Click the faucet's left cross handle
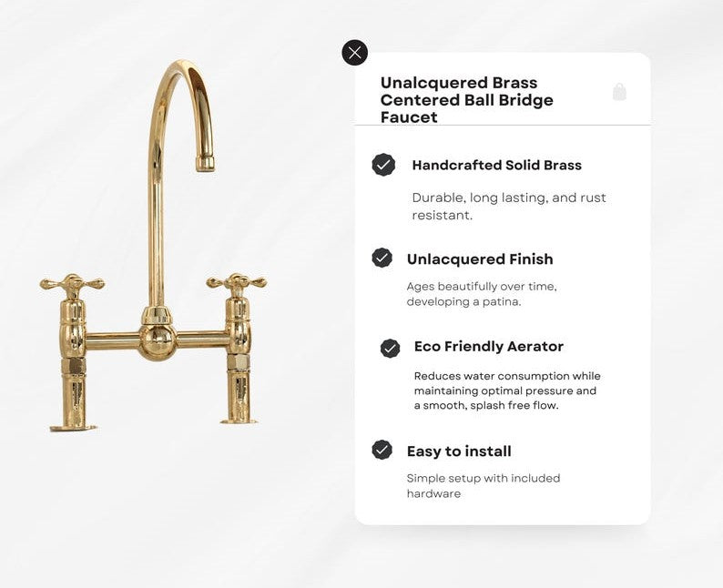The image size is (723, 588). 72,283
